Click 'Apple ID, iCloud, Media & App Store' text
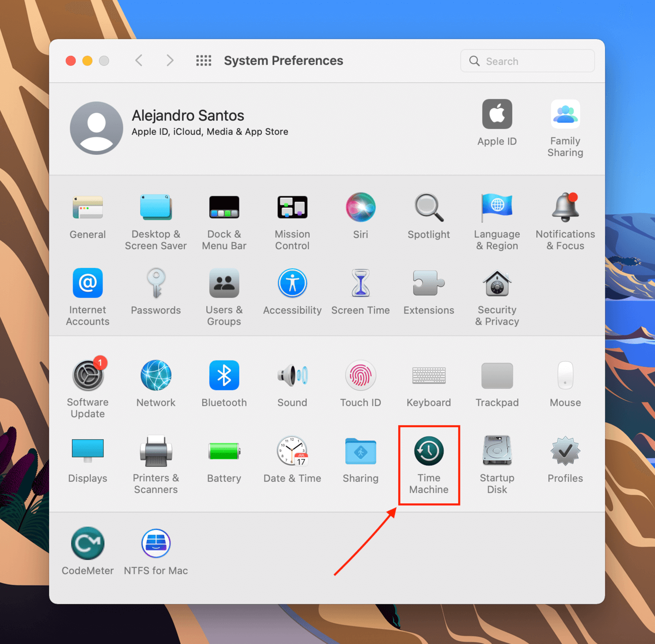This screenshot has width=655, height=644. point(210,132)
